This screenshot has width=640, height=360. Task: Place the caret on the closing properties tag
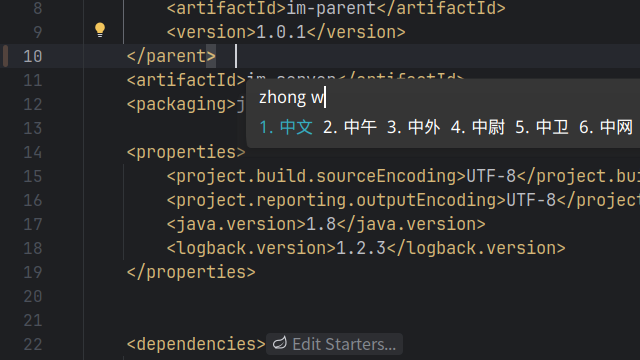pos(191,272)
